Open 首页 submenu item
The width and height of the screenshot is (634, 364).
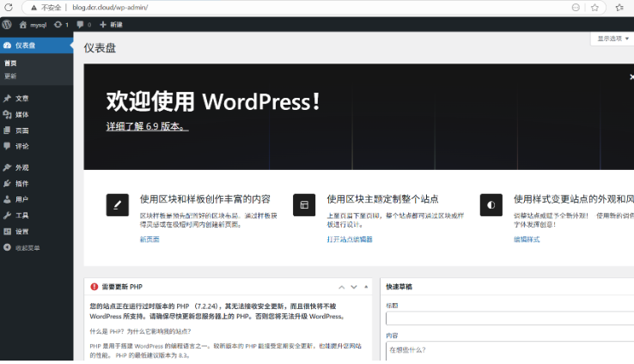tap(10, 63)
